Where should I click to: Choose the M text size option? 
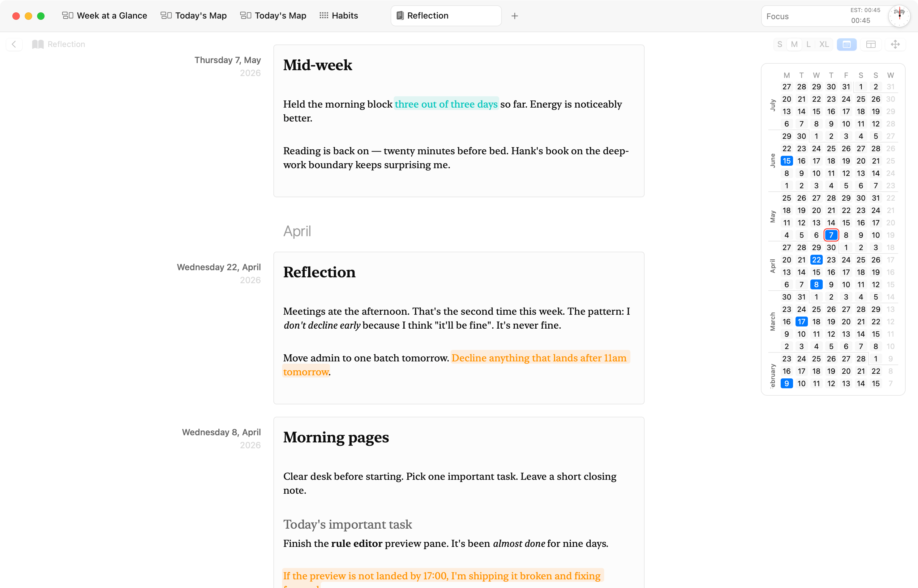(794, 44)
